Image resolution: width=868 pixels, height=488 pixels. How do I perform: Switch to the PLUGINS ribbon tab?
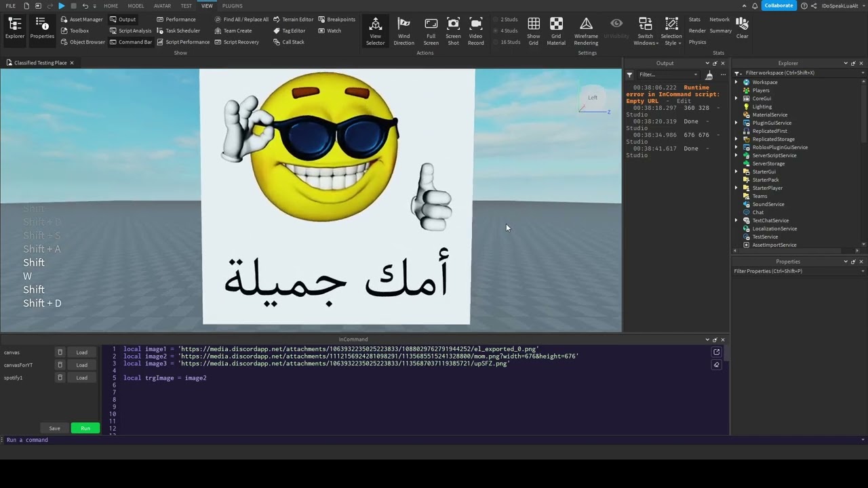(x=232, y=5)
